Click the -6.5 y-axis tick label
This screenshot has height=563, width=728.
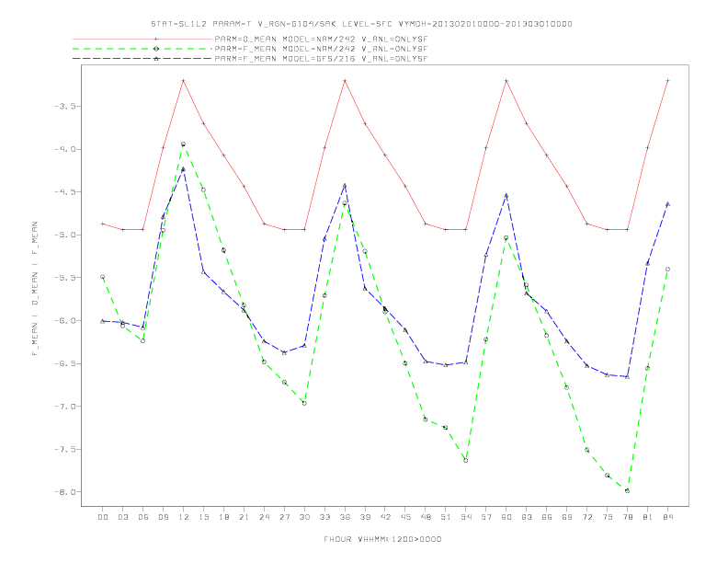point(64,363)
